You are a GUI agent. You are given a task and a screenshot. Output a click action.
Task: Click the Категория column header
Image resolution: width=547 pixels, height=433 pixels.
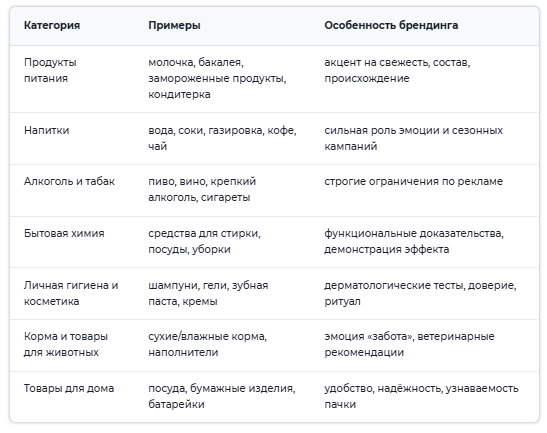point(52,25)
